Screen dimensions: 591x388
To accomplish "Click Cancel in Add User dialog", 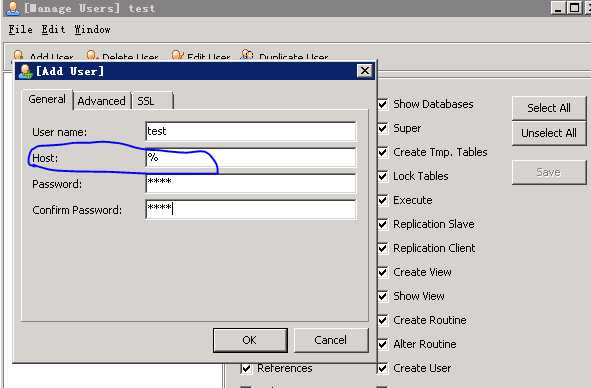I will [331, 340].
